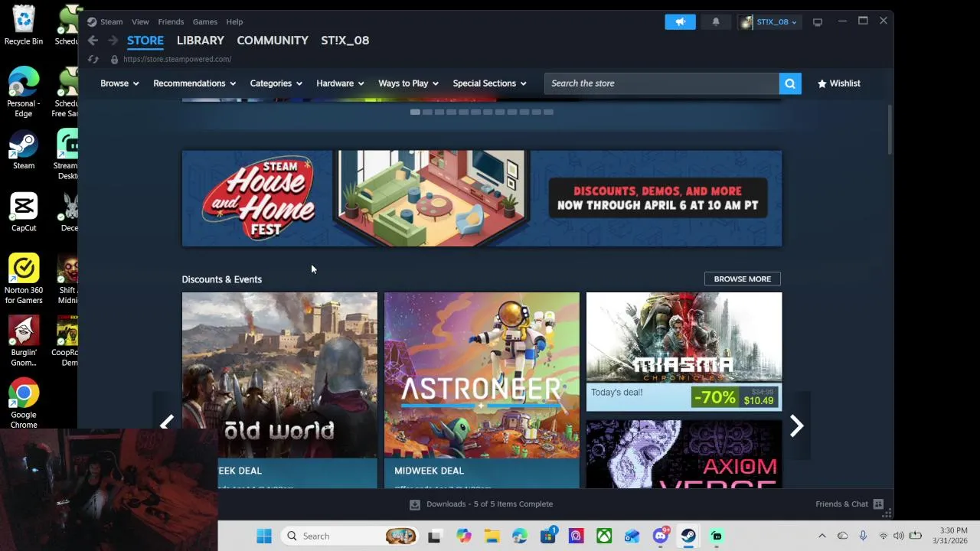Open the Steam menu

point(111,21)
